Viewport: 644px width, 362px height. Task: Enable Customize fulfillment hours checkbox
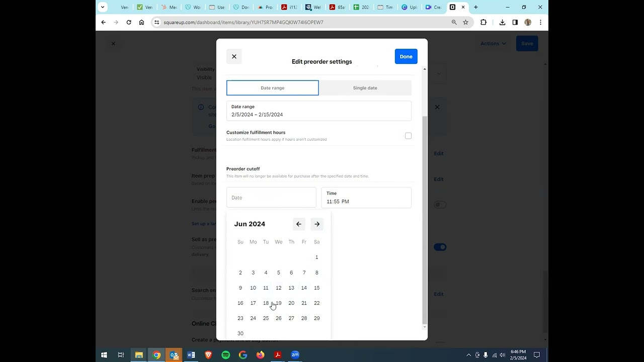(408, 136)
